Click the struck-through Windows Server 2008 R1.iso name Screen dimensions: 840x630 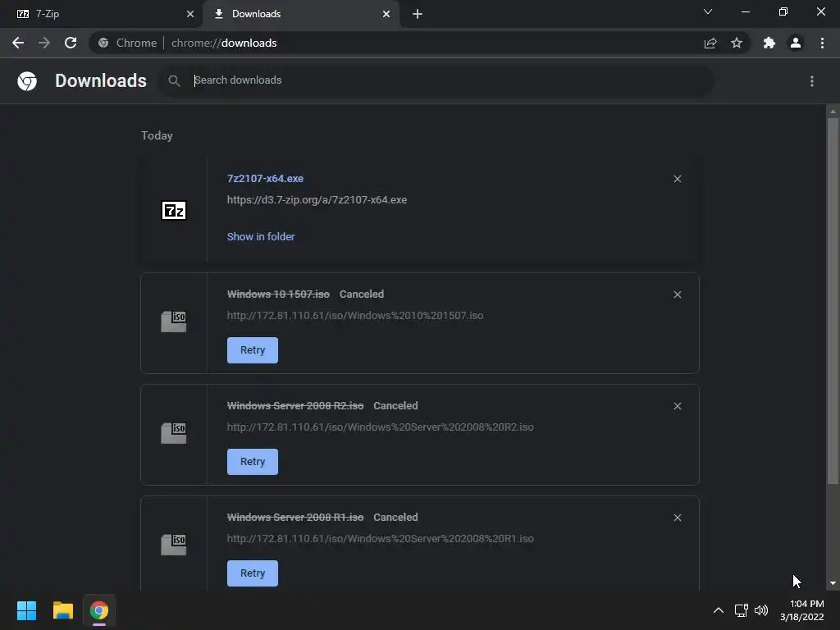click(295, 517)
